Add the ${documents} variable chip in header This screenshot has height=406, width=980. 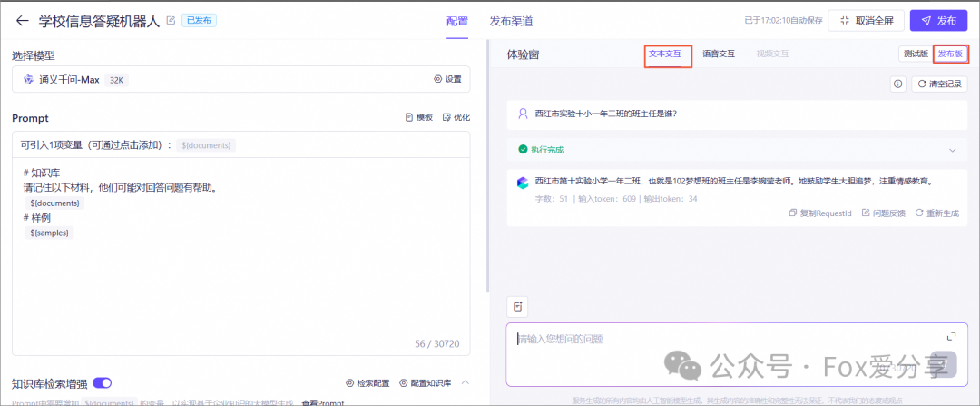coord(206,145)
